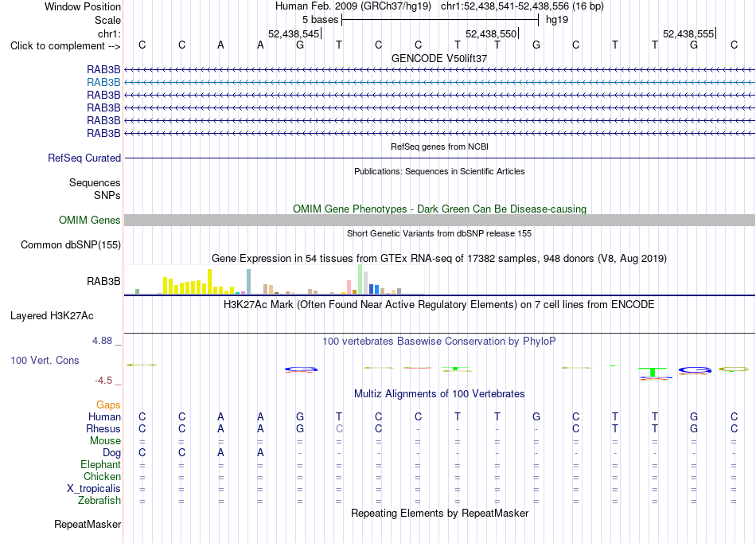The height and width of the screenshot is (543, 756).
Task: Open the GENCODE V50lift37 track title
Action: click(439, 58)
